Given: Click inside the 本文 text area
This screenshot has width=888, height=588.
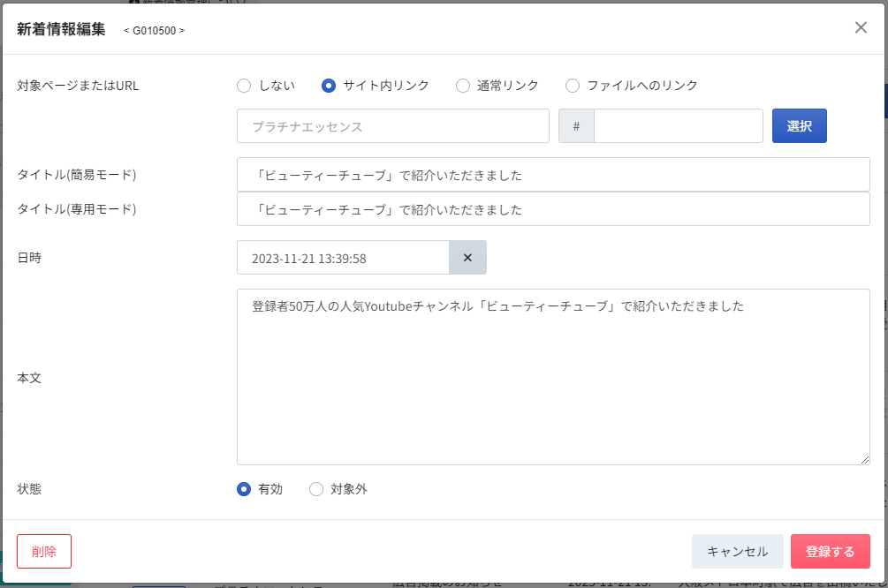Looking at the screenshot, I should tap(553, 377).
